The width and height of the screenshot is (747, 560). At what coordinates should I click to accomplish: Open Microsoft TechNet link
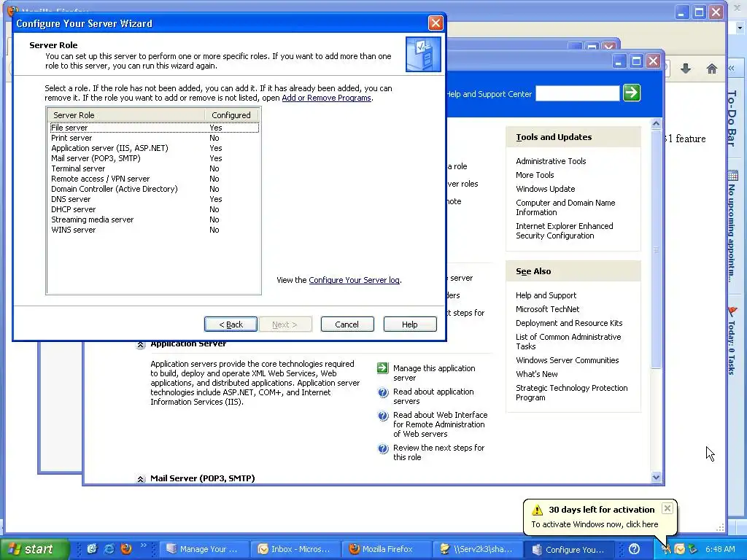point(547,309)
